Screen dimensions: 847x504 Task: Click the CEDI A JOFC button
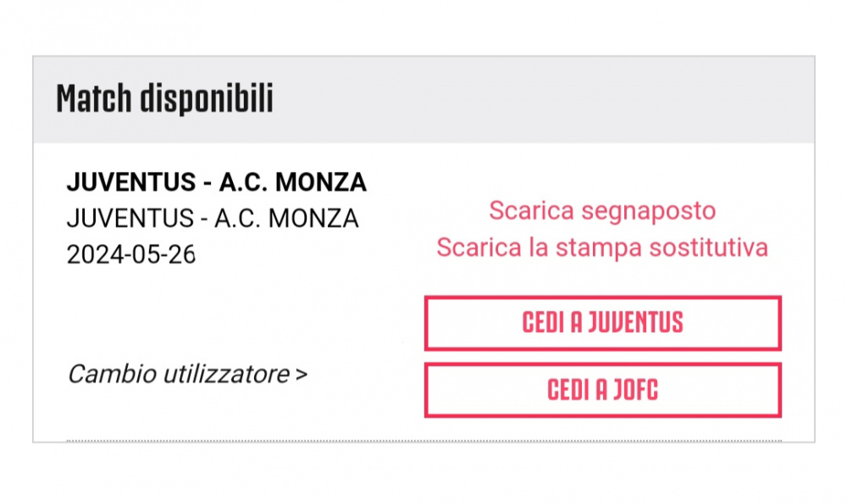(x=603, y=390)
